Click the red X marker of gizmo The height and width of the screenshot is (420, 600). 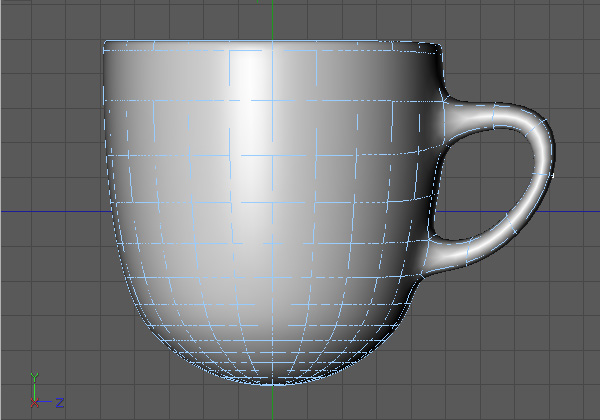34,403
